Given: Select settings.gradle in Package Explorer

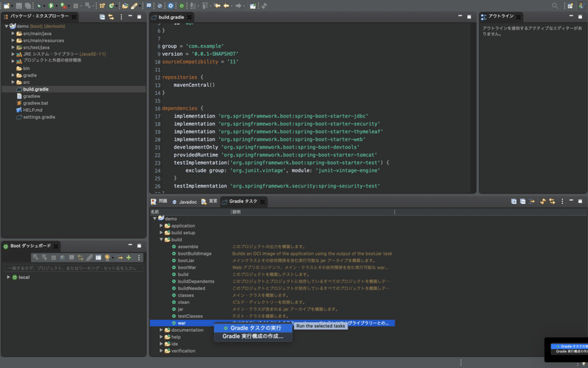Looking at the screenshot, I should pos(39,117).
